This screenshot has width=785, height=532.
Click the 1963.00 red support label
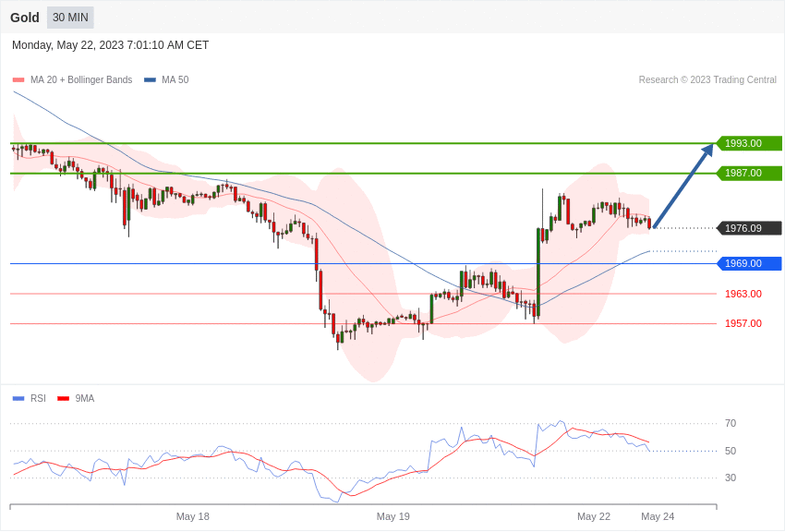[743, 294]
